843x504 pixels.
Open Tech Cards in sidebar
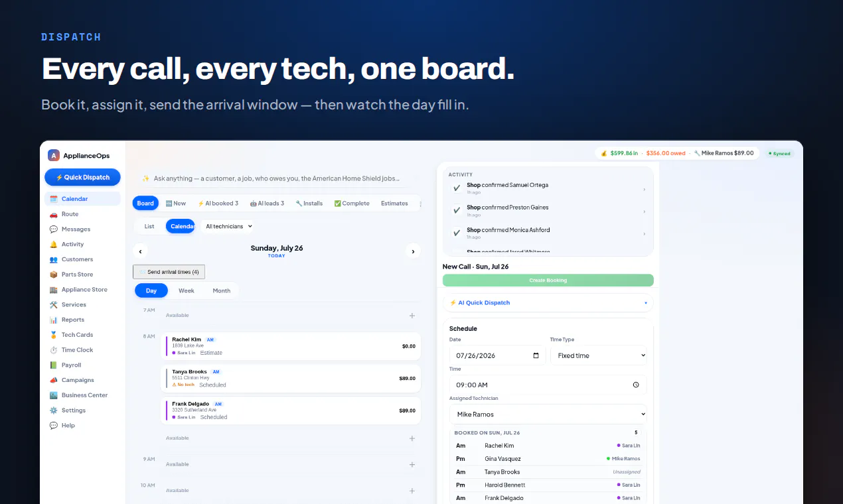pos(82,335)
